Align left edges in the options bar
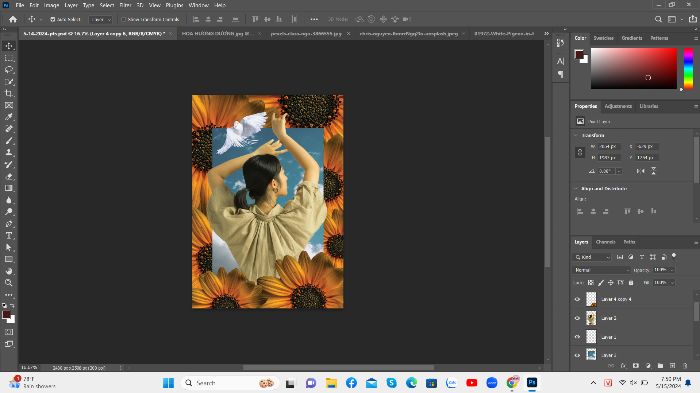Viewport: 700px width, 393px height. pyautogui.click(x=196, y=19)
